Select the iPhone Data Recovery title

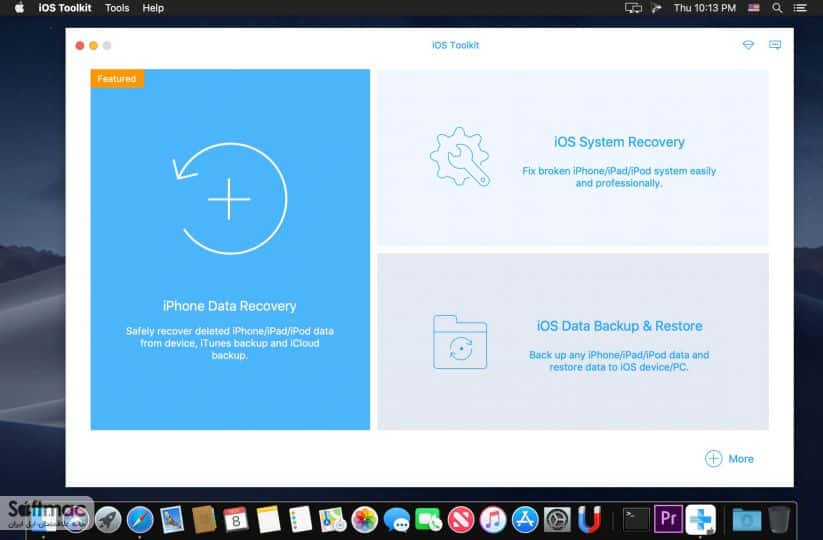[x=229, y=306]
